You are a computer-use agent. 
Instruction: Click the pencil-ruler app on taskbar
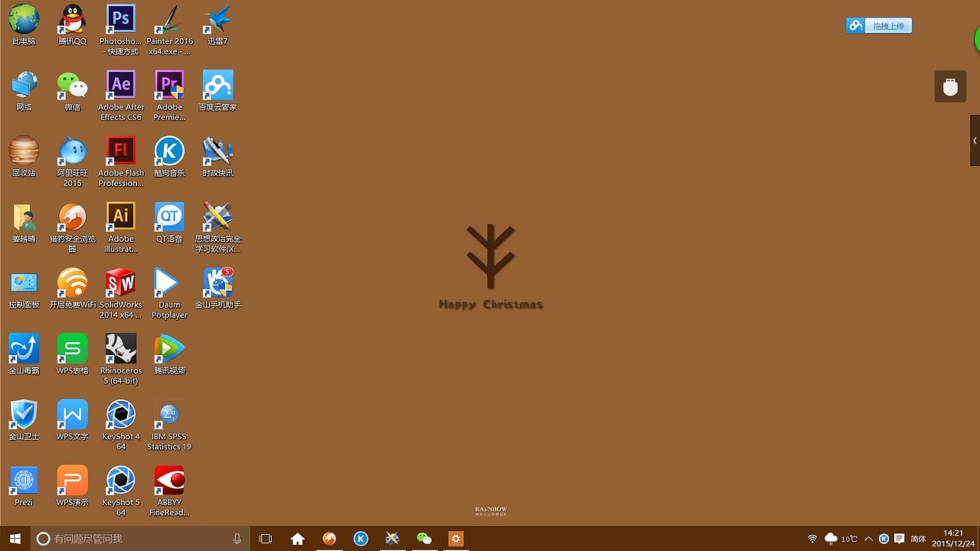(392, 539)
